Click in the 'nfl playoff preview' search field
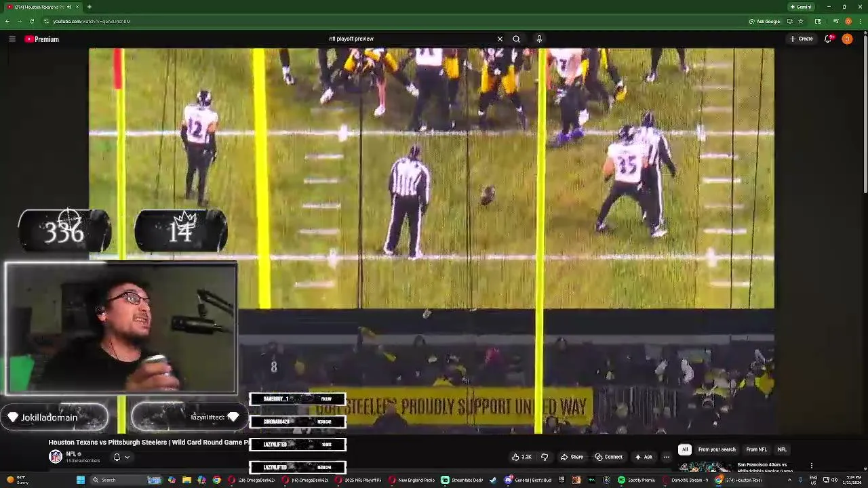The height and width of the screenshot is (488, 868). [410, 39]
